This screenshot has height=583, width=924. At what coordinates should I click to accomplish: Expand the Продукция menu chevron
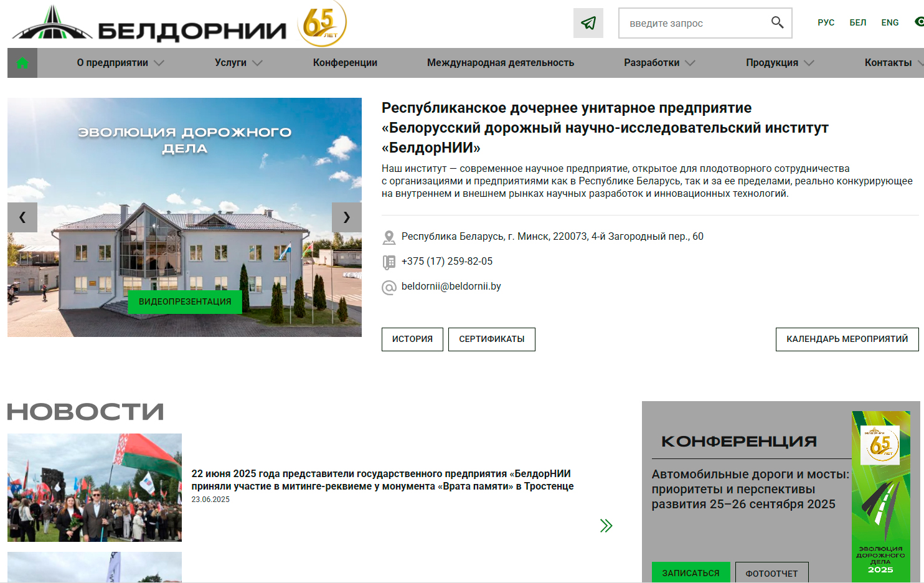coord(809,63)
